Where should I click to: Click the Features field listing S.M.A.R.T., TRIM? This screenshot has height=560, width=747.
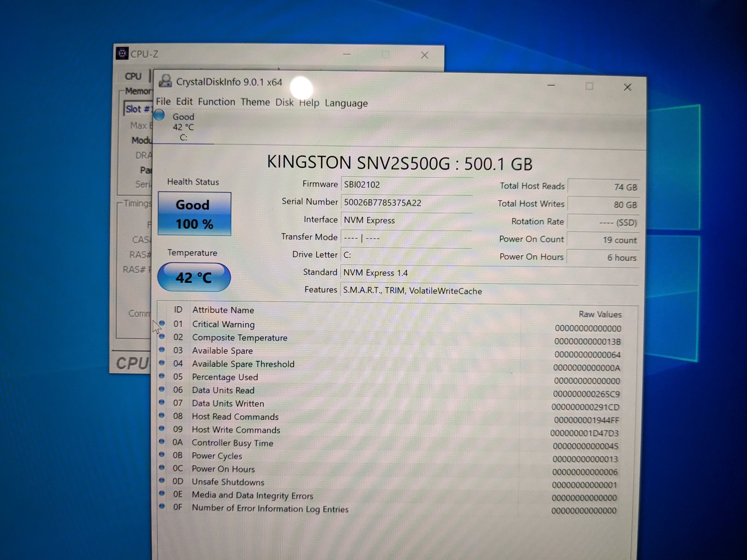point(489,291)
